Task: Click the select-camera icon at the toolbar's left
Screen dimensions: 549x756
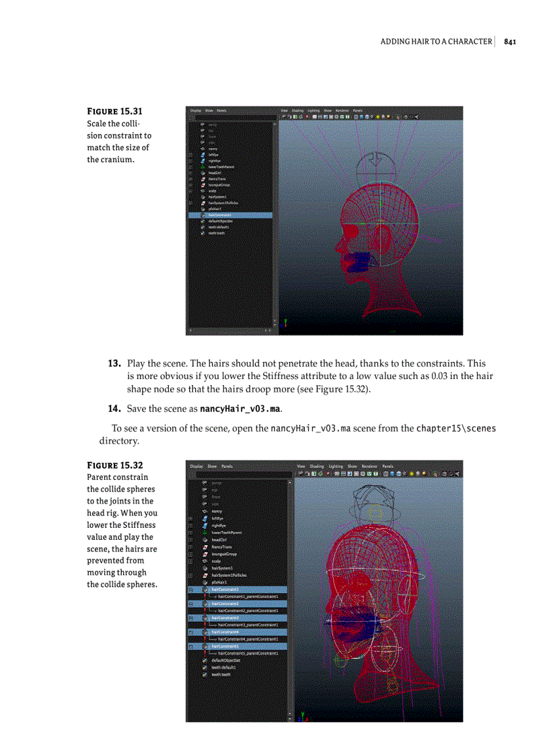Action: pos(301,474)
